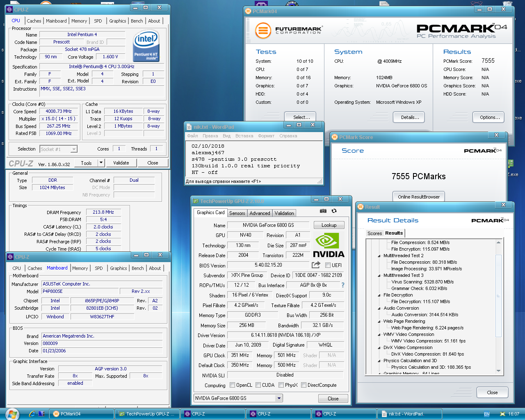The height and width of the screenshot is (420, 525).
Task: Click the GPU Clock 351 MHz field
Action: 240,355
